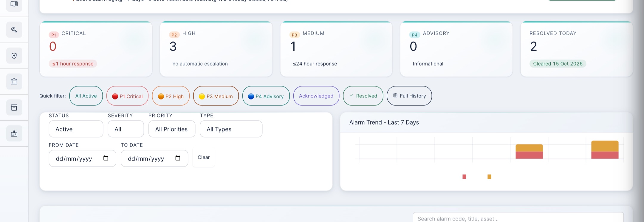The height and width of the screenshot is (222, 644).
Task: Click the P1 badge on Critical card
Action: tap(54, 35)
